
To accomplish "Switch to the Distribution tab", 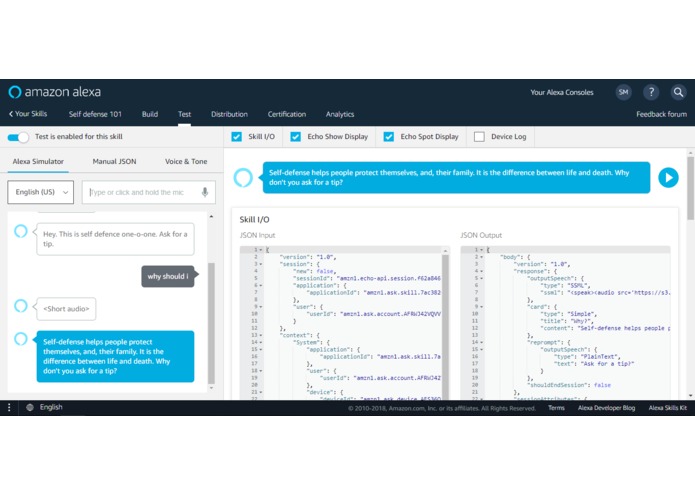I will coord(229,114).
